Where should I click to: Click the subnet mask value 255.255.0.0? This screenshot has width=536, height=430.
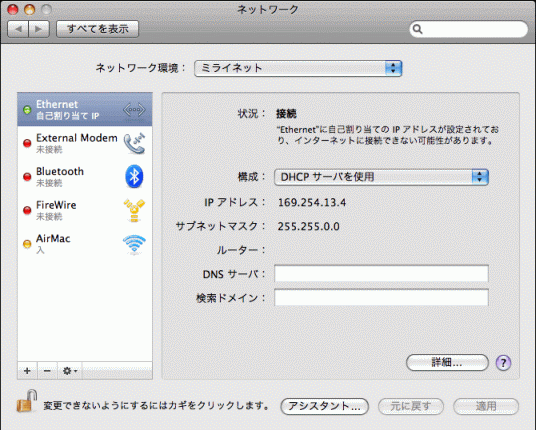[308, 226]
